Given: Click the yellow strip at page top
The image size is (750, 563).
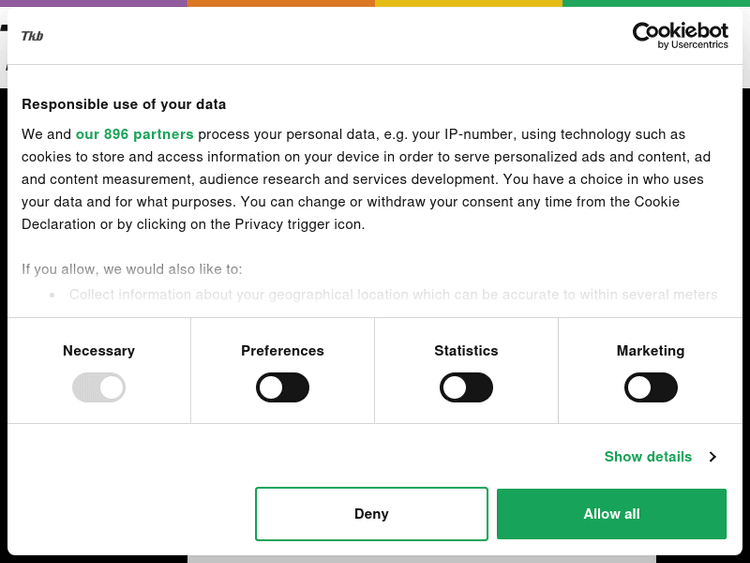Looking at the screenshot, I should coord(468,3).
